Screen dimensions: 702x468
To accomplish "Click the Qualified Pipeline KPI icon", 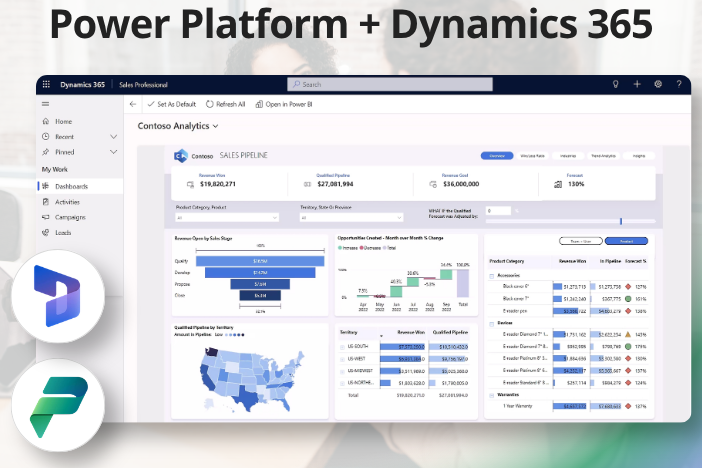I will [308, 184].
